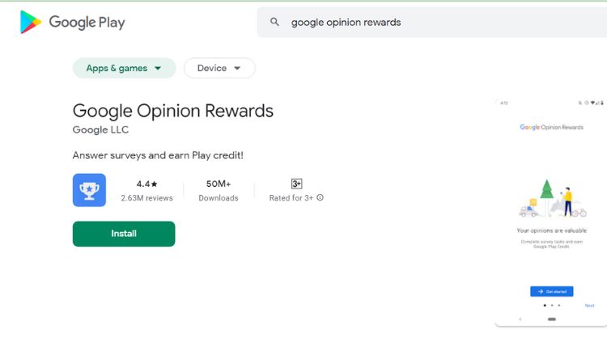Click the 2.63M reviews text
This screenshot has width=607, height=364.
pyautogui.click(x=146, y=198)
